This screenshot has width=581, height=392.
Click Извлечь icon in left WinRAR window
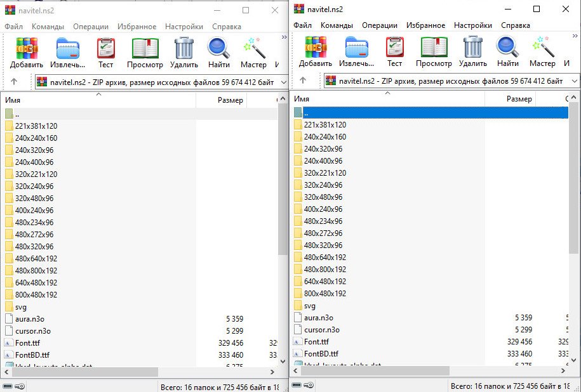pos(68,48)
